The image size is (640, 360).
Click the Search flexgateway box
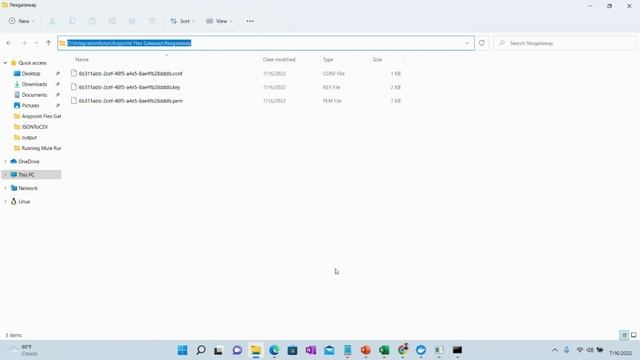tap(564, 43)
